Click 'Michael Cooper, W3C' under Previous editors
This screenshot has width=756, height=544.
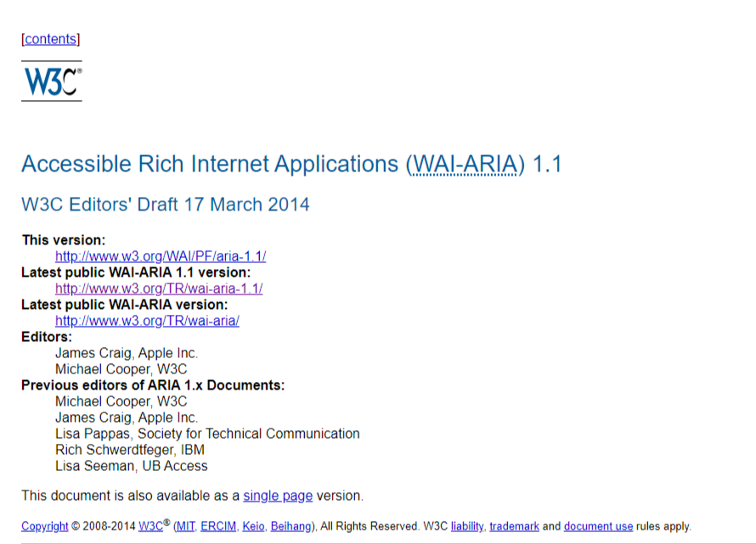click(x=121, y=401)
